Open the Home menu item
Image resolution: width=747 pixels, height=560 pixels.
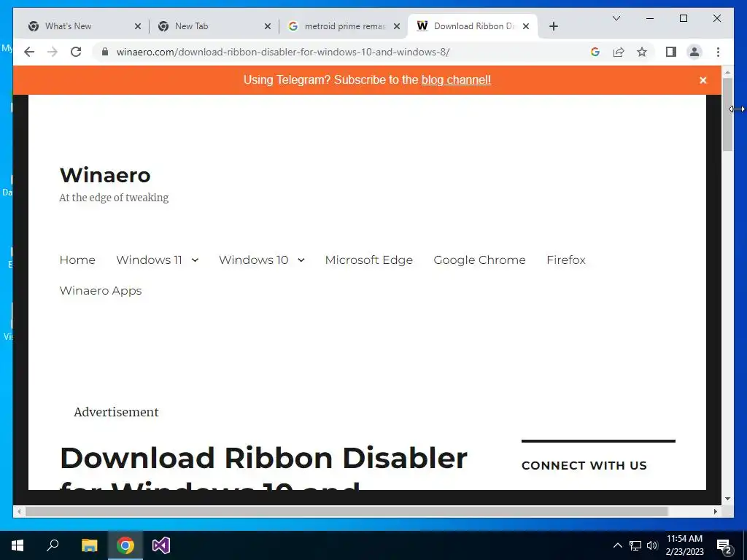coord(77,260)
